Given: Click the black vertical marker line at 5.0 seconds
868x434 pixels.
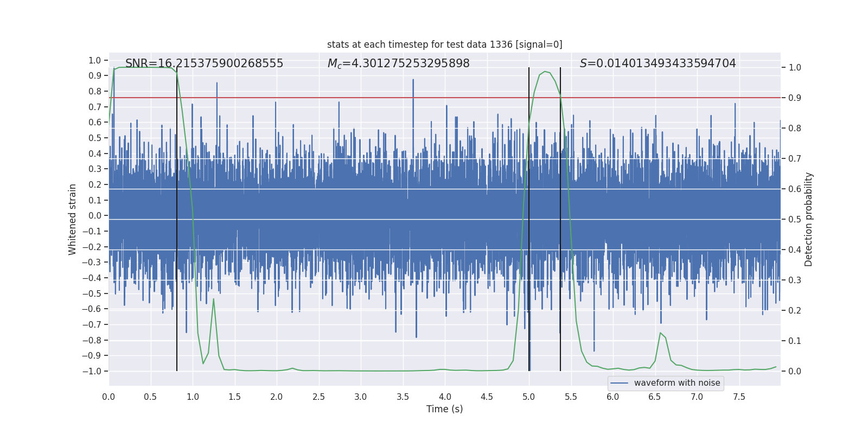Looking at the screenshot, I should coord(529,219).
